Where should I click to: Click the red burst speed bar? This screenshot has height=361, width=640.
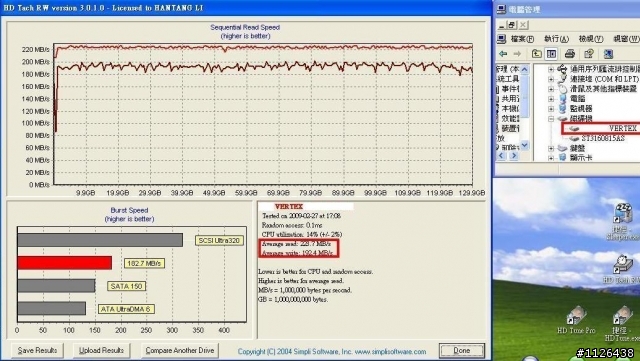[64, 263]
